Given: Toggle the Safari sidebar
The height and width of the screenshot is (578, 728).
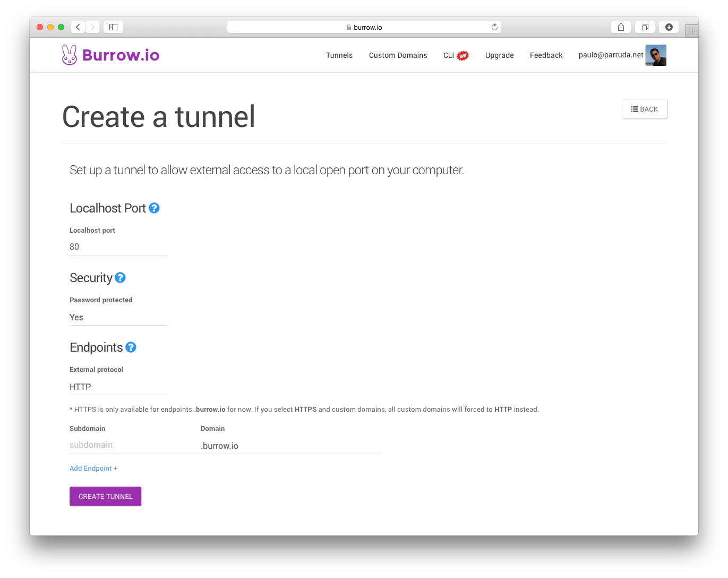Looking at the screenshot, I should coord(113,27).
